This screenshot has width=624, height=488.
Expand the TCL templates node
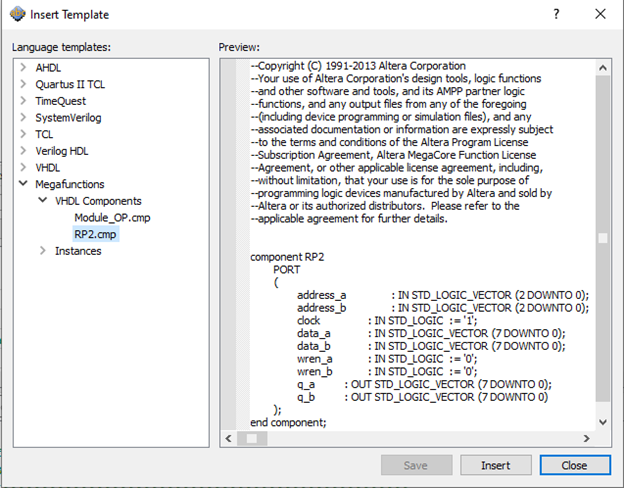[24, 134]
